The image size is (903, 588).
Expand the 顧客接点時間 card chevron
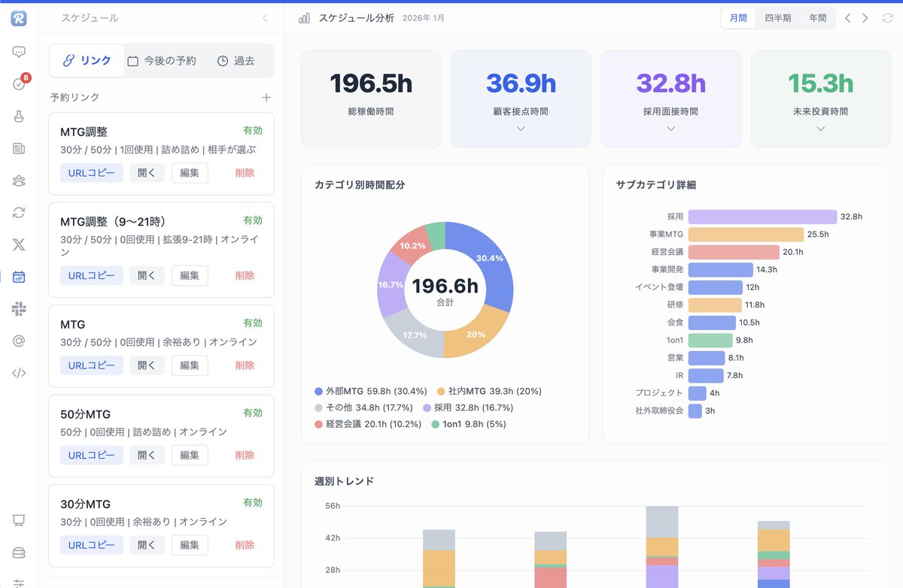[x=521, y=129]
